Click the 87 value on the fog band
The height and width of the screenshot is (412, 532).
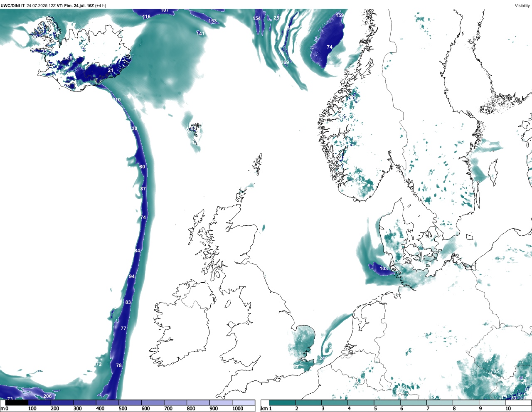[x=143, y=189]
